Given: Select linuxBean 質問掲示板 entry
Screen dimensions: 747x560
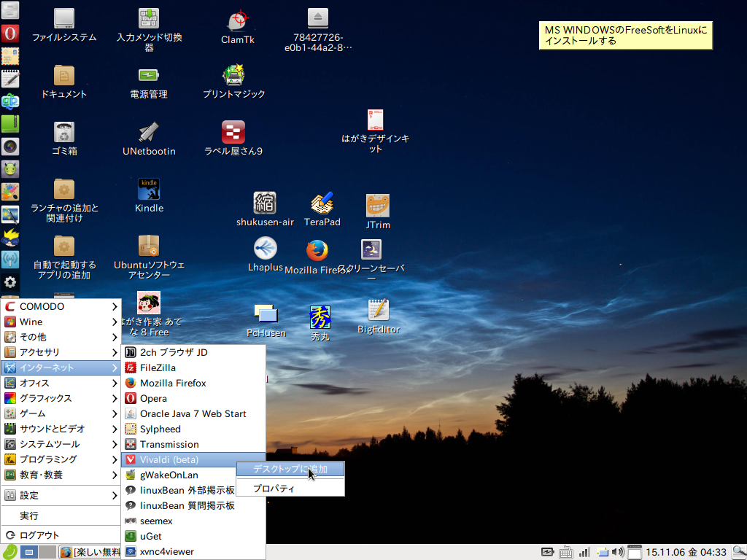Looking at the screenshot, I should (x=193, y=505).
